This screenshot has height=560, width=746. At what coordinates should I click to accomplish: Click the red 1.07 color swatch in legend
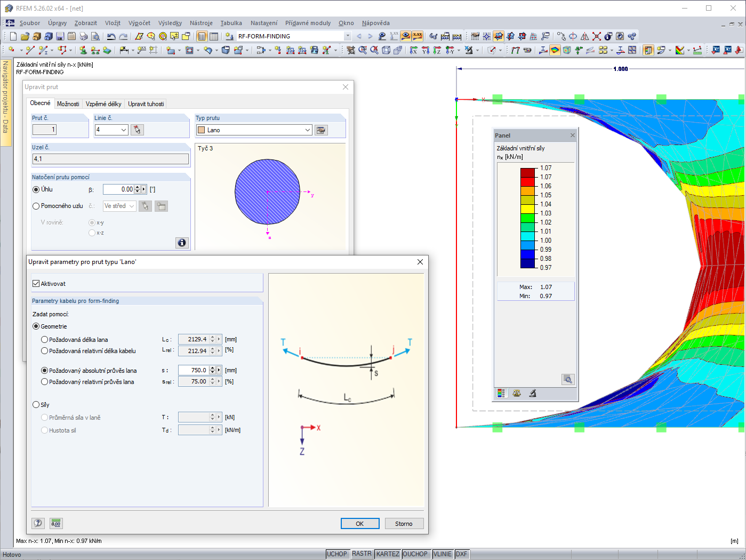(x=527, y=181)
